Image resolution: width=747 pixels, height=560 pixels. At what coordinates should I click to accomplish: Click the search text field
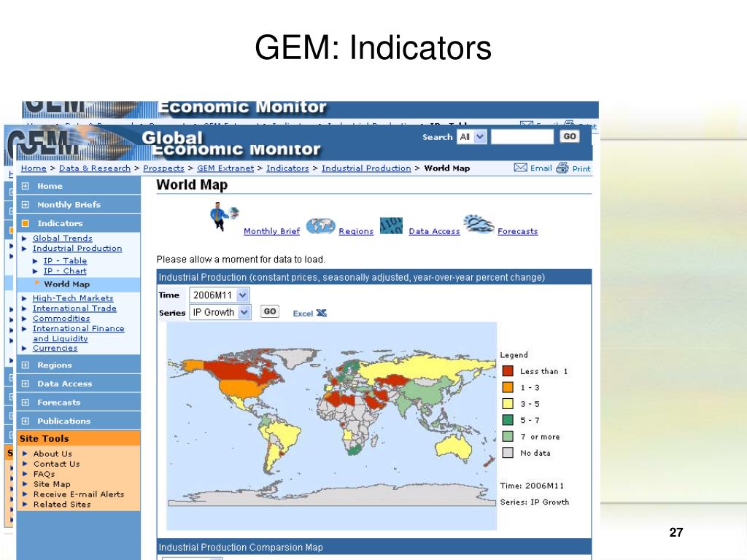(522, 137)
